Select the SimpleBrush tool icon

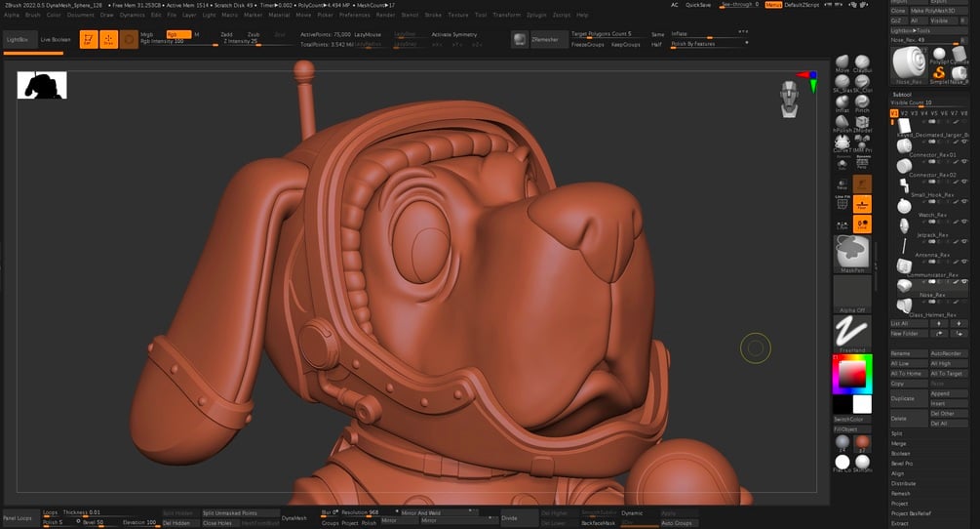coord(939,75)
